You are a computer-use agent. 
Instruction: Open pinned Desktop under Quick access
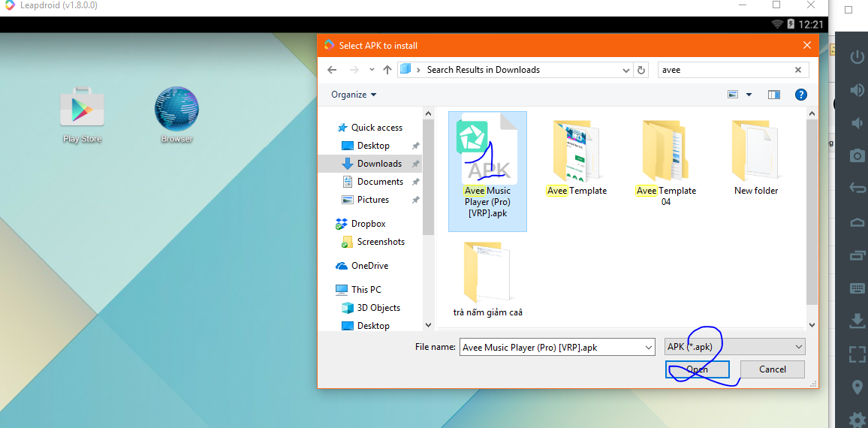[x=373, y=146]
